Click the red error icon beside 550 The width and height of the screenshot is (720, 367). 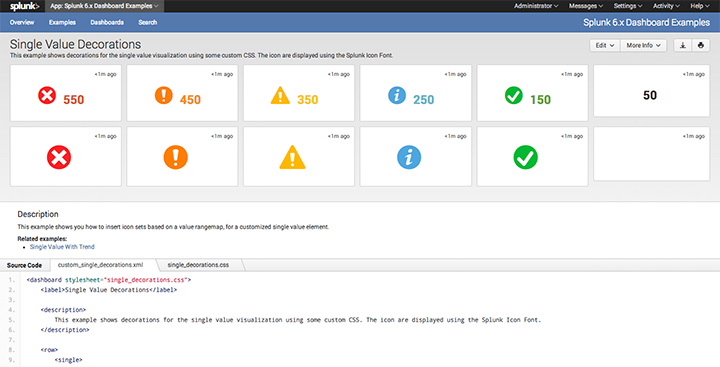pos(47,96)
